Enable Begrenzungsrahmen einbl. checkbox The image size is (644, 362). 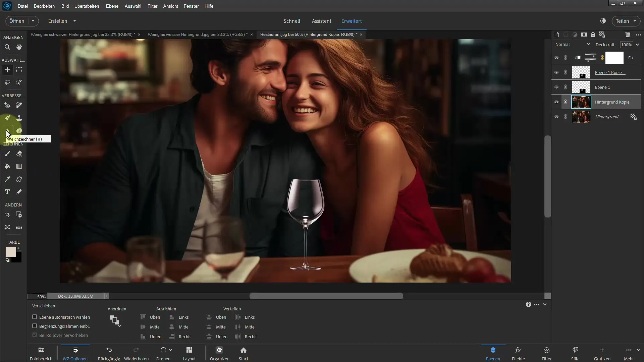tap(35, 326)
